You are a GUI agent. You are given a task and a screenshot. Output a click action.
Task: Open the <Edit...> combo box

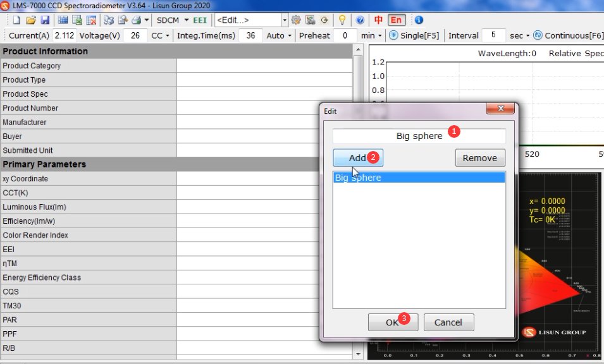tap(251, 20)
